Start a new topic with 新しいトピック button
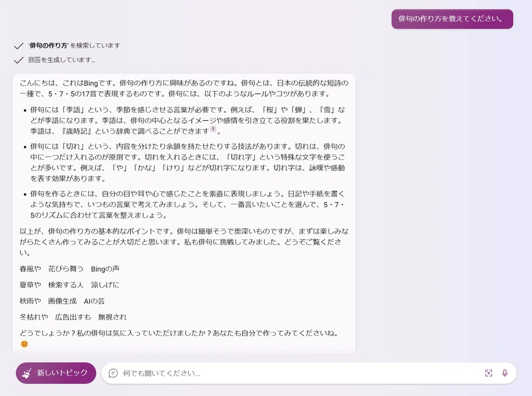The width and height of the screenshot is (532, 396). click(x=56, y=373)
